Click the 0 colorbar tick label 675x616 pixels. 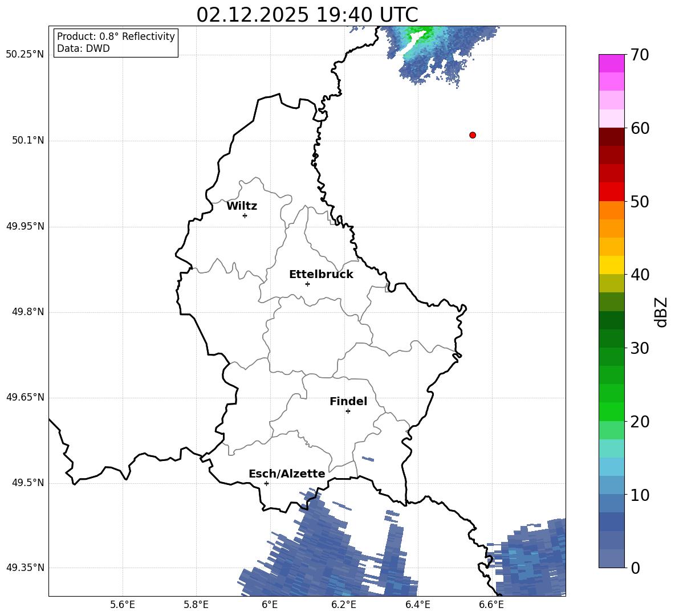(x=635, y=568)
